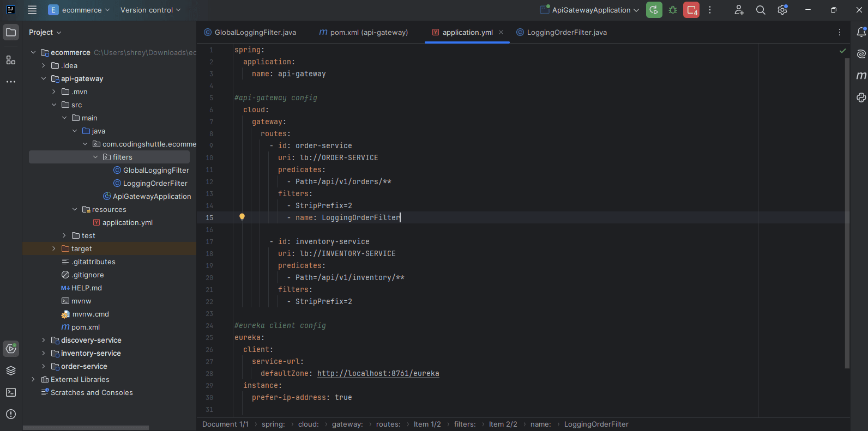Click 'filters:' breadcrumb
Screen dimensions: 868x431
coord(465,424)
